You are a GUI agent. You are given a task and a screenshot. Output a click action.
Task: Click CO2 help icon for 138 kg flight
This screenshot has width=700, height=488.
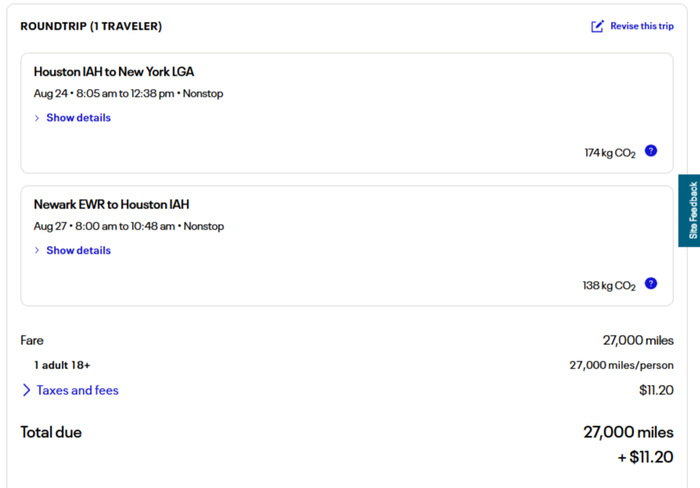point(651,284)
